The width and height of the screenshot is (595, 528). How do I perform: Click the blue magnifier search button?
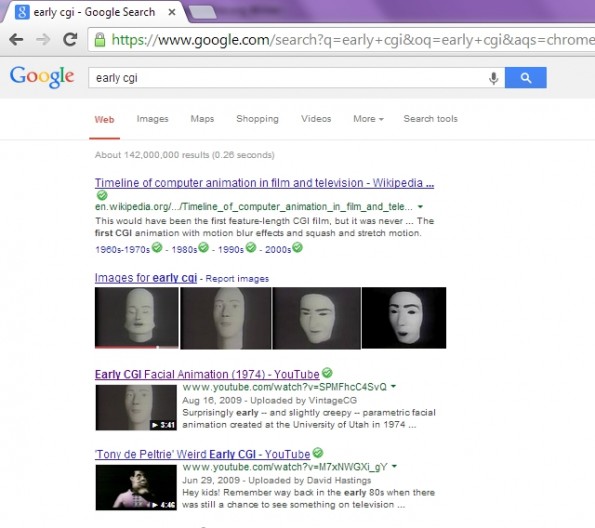[x=526, y=77]
